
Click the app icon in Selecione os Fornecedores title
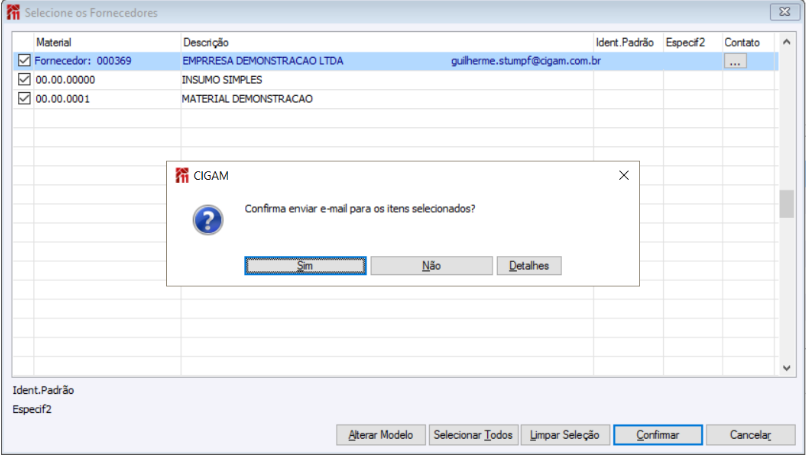click(13, 12)
